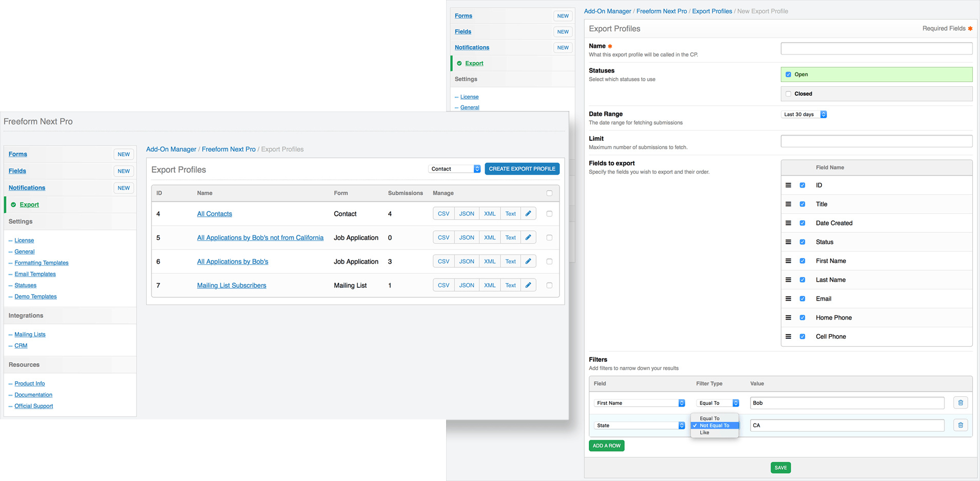The width and height of the screenshot is (980, 481).
Task: Open the First Name filter field dropdown
Action: tap(640, 403)
